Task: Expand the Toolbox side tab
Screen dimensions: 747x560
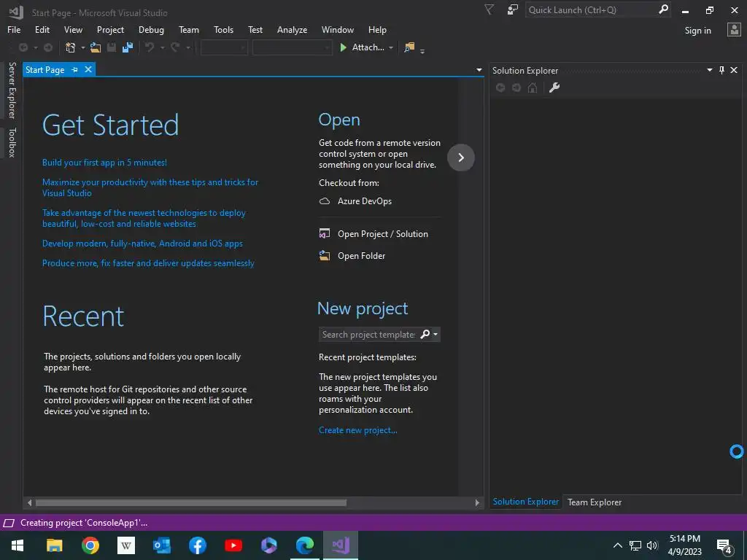Action: click(x=12, y=142)
